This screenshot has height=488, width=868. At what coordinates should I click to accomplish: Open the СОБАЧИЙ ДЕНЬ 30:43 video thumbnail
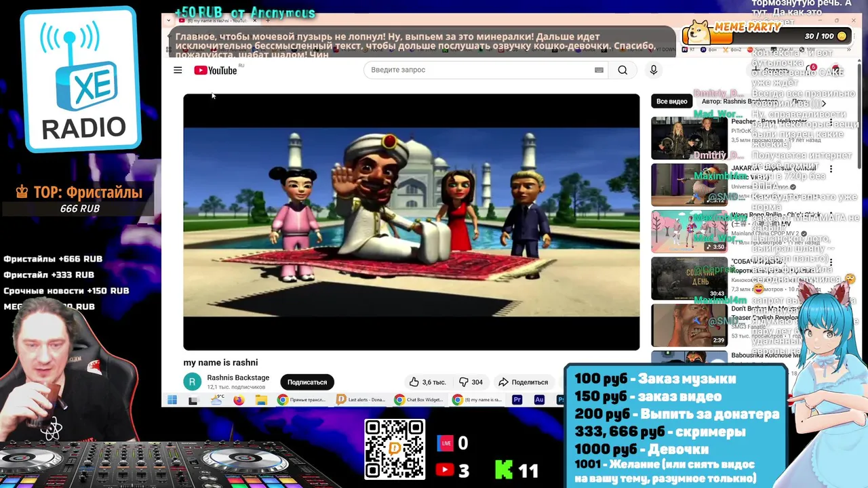click(689, 279)
